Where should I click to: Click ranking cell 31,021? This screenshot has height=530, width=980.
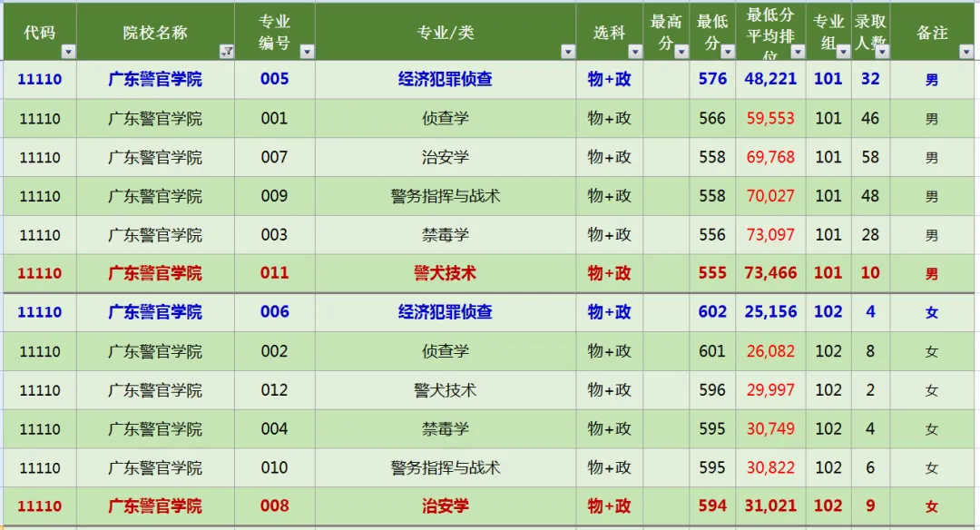[x=770, y=506]
